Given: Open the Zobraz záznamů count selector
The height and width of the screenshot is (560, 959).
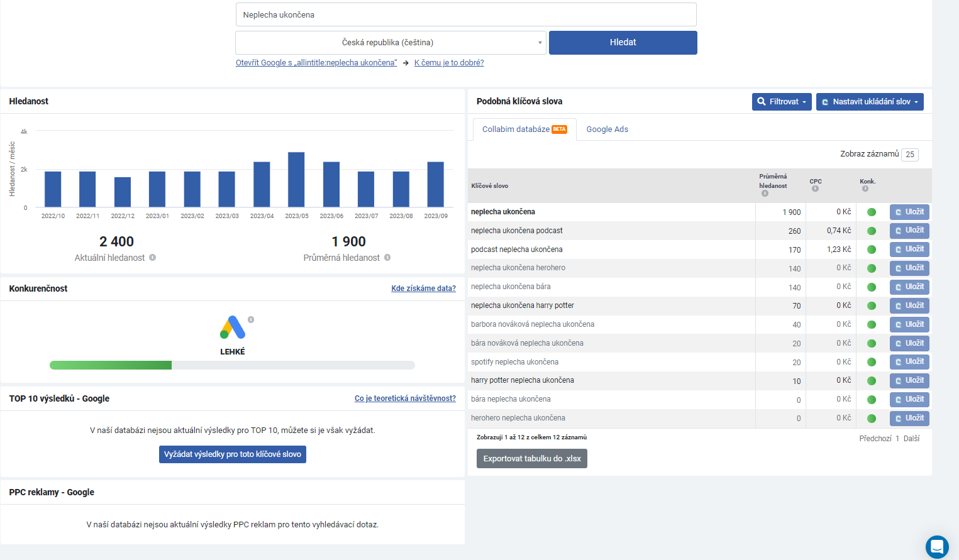Looking at the screenshot, I should point(909,155).
